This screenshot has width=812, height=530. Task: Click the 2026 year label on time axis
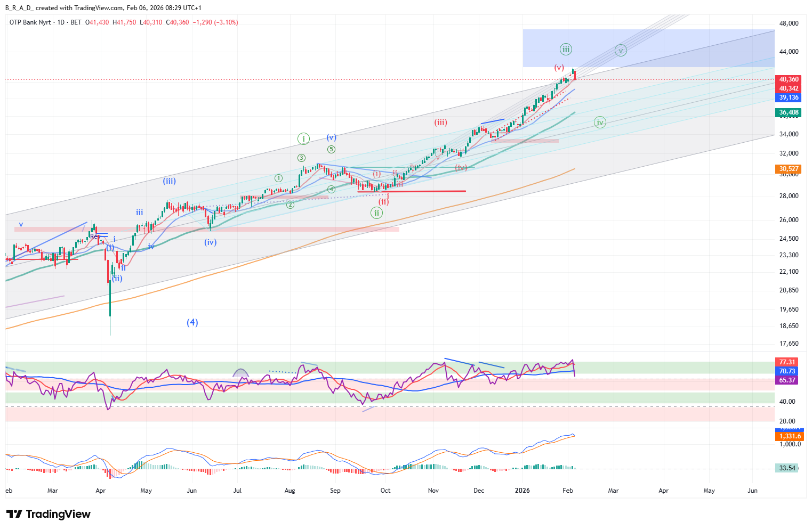pyautogui.click(x=522, y=490)
